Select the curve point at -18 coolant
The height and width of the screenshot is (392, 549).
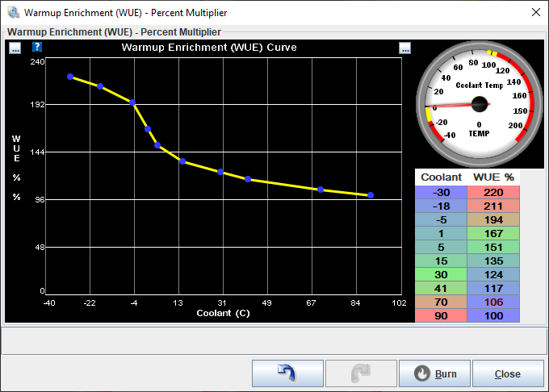(100, 86)
